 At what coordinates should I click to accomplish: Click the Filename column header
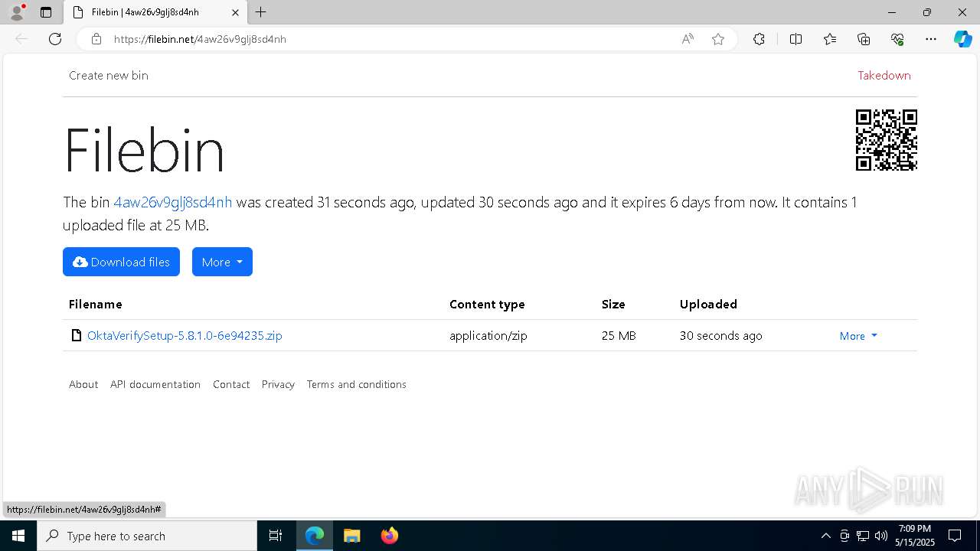point(96,304)
